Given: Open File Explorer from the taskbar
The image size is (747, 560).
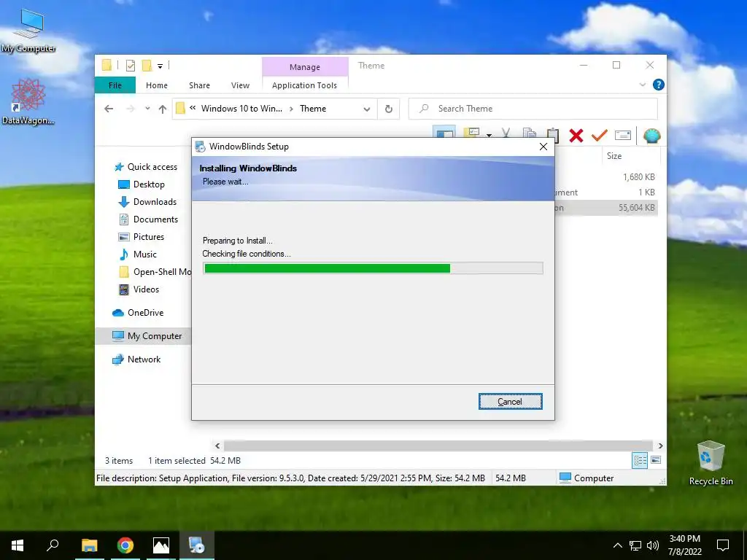Looking at the screenshot, I should click(x=89, y=545).
